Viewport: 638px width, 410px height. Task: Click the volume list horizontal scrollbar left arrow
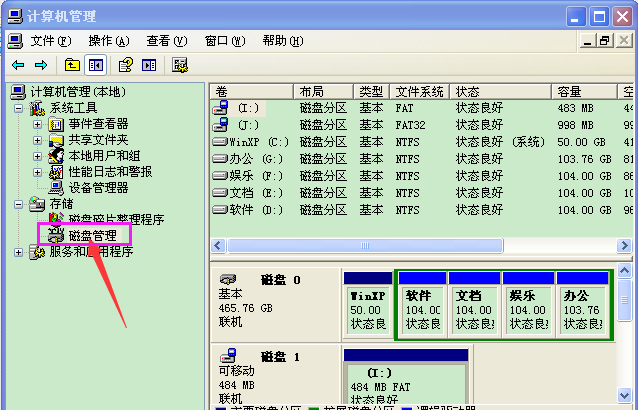(216, 246)
